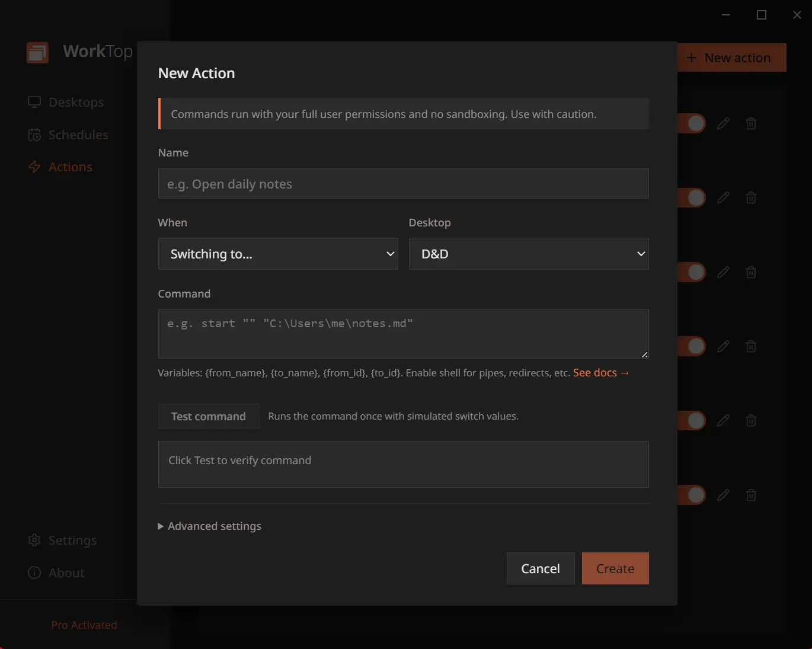Image resolution: width=812 pixels, height=649 pixels.
Task: Click the "Click Test to verify command" output text
Action: point(239,461)
